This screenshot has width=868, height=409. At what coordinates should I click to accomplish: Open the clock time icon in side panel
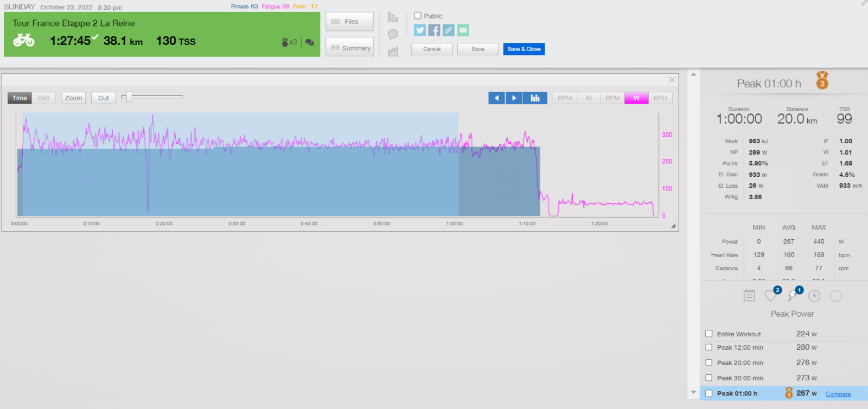pyautogui.click(x=814, y=296)
